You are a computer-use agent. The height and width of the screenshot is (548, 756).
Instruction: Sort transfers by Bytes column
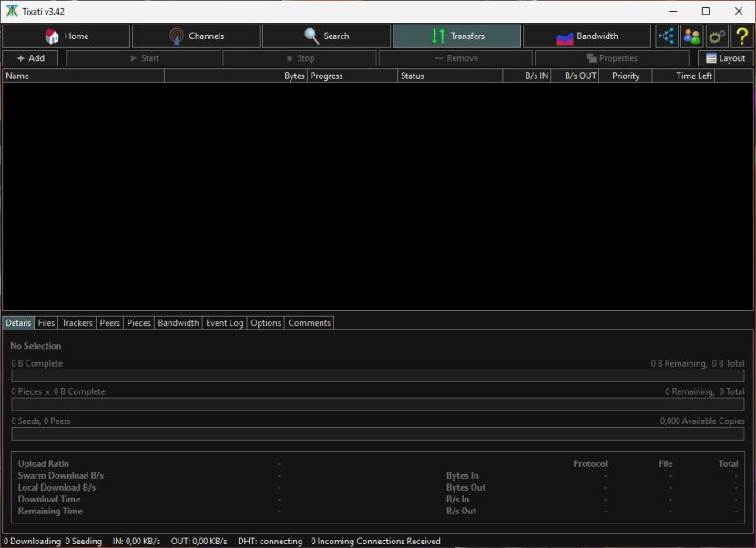pos(235,76)
